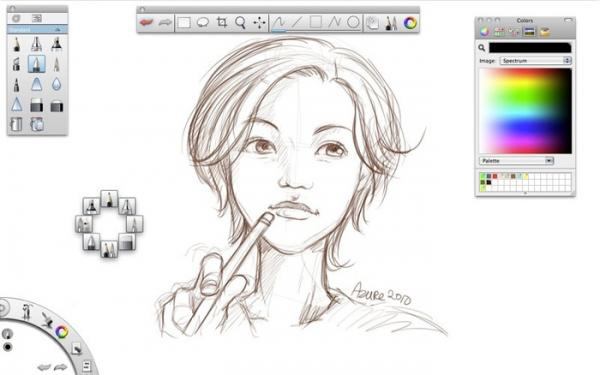Open the Brush palette from top toolbar

391,23
